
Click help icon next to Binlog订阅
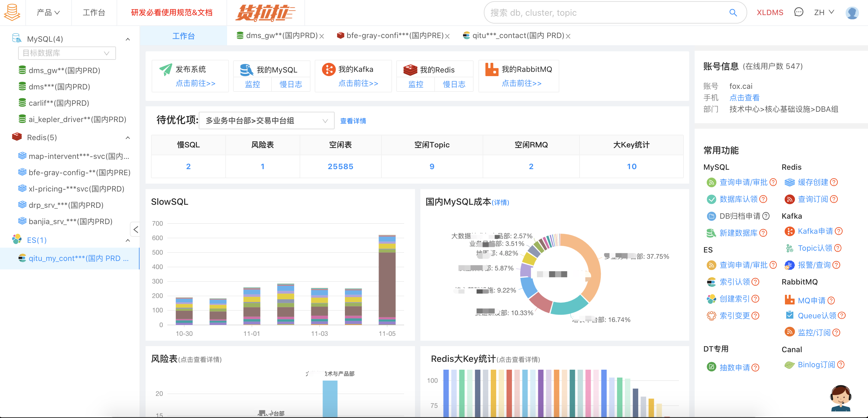[841, 365]
